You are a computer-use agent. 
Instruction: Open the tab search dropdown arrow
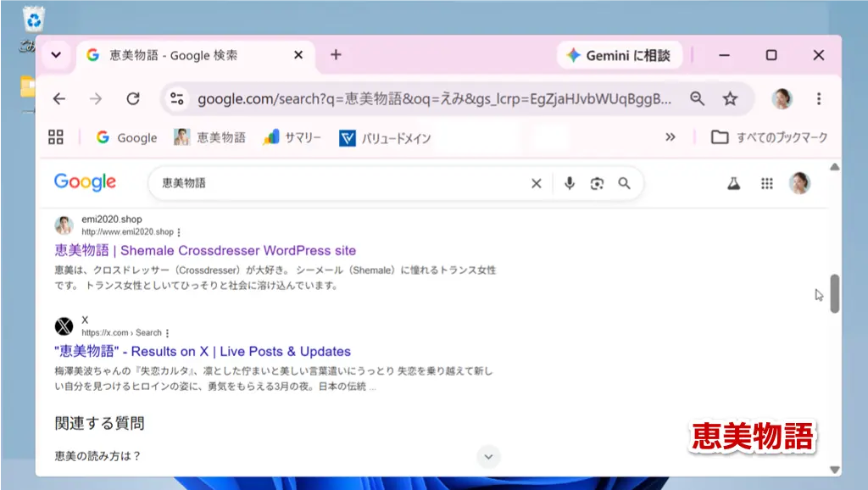[56, 55]
